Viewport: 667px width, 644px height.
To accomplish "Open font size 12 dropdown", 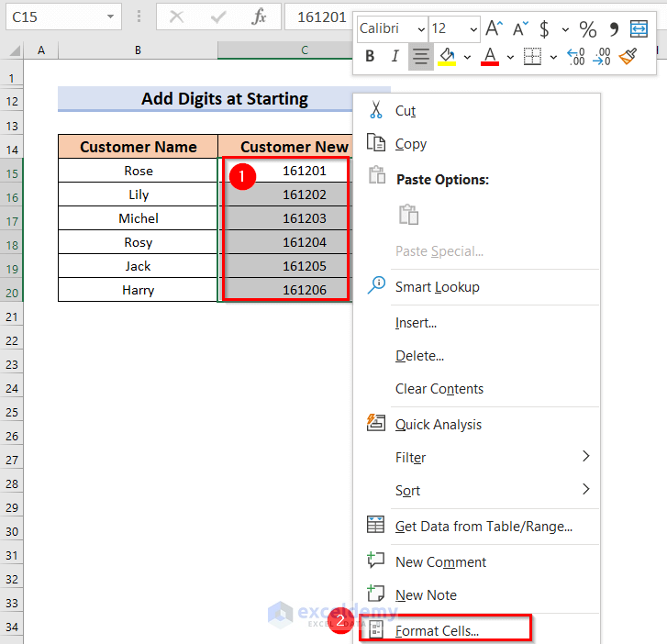I will click(473, 29).
